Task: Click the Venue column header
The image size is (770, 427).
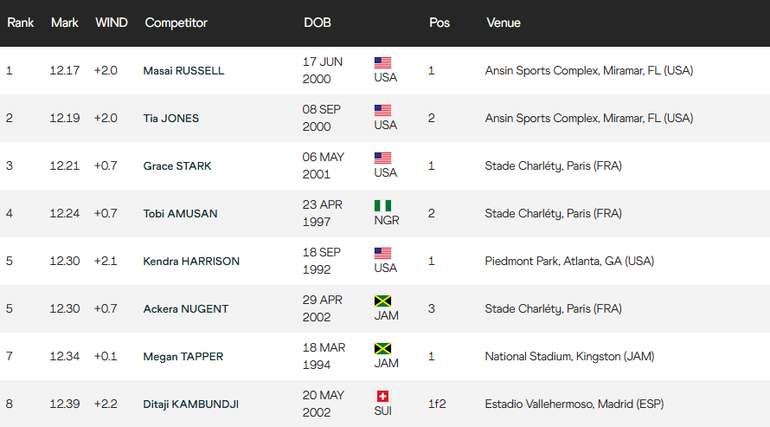Action: [503, 22]
